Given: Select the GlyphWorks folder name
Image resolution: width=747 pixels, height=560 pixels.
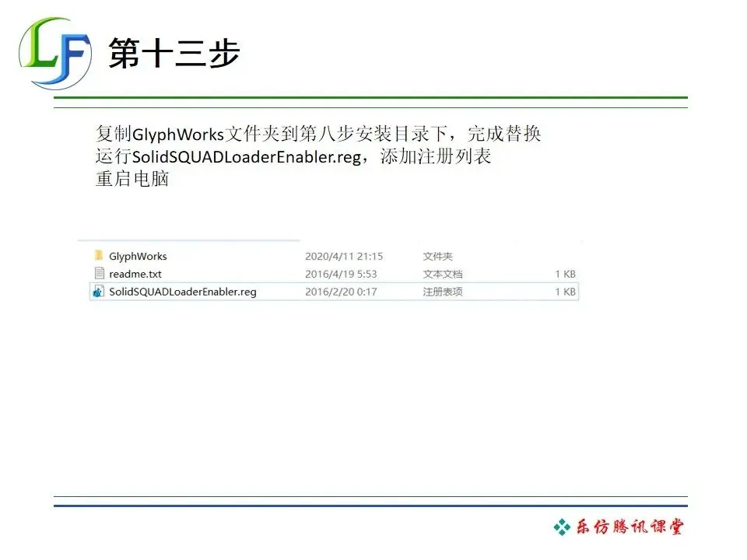Looking at the screenshot, I should (x=138, y=256).
